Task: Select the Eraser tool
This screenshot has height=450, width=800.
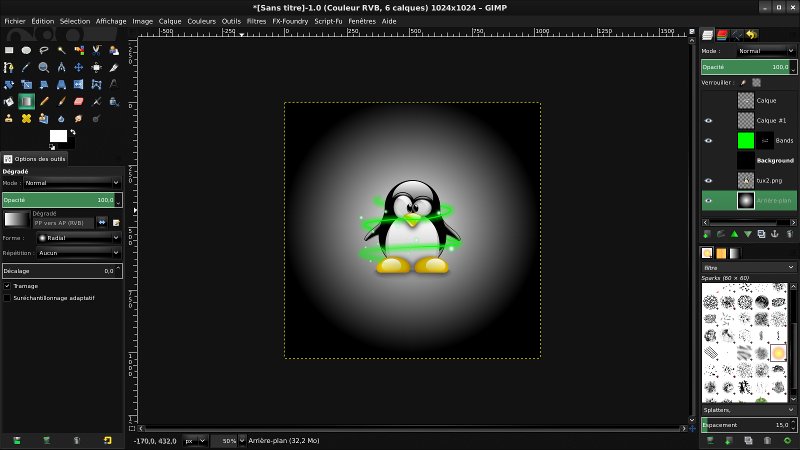Action: click(79, 102)
